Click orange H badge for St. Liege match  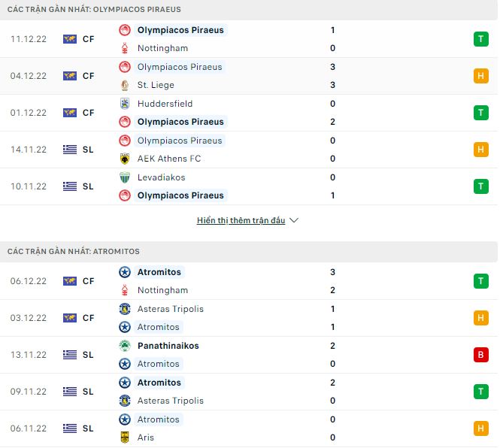click(x=481, y=76)
